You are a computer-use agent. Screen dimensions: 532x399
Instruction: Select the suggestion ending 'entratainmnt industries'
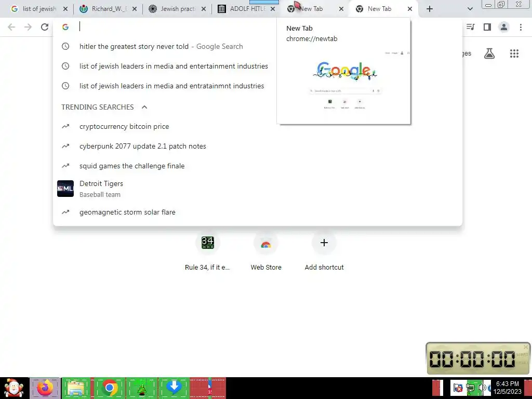tap(258, 86)
